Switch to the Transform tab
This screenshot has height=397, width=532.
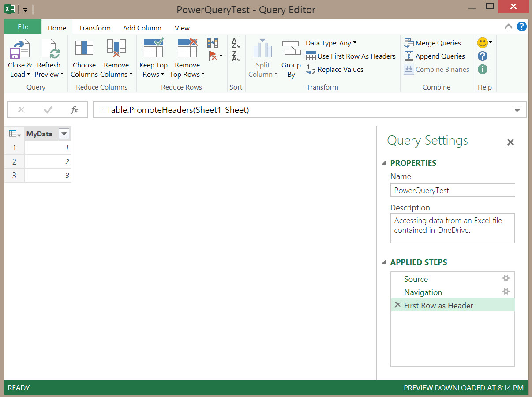[95, 28]
